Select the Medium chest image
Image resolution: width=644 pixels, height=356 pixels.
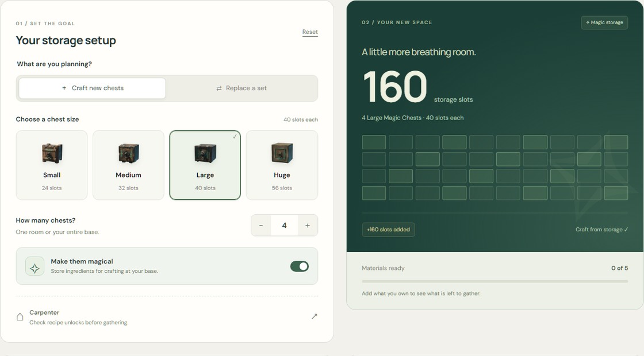click(x=129, y=153)
